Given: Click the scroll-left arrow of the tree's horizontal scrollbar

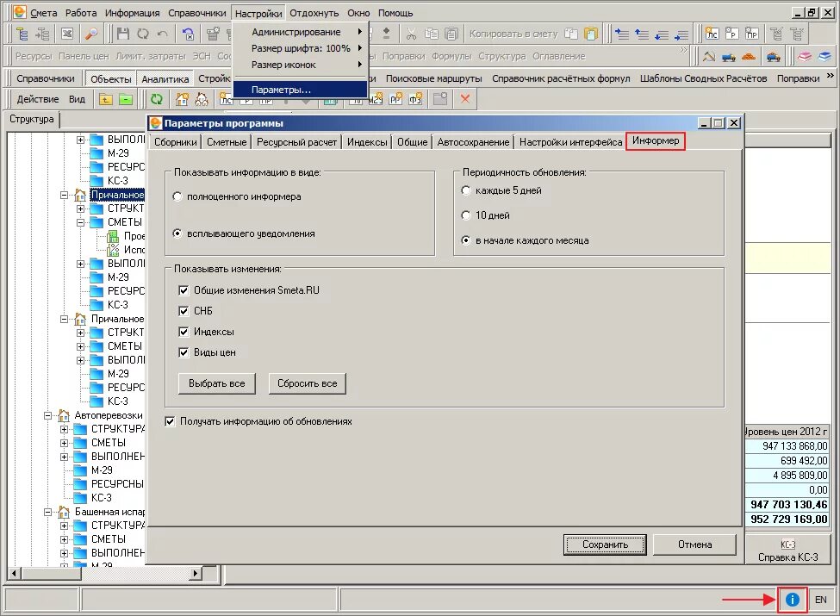Looking at the screenshot, I should [14, 573].
